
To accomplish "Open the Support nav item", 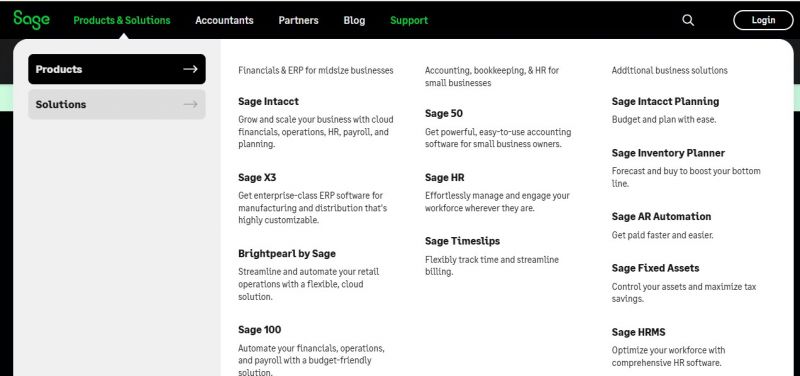I will pos(409,20).
